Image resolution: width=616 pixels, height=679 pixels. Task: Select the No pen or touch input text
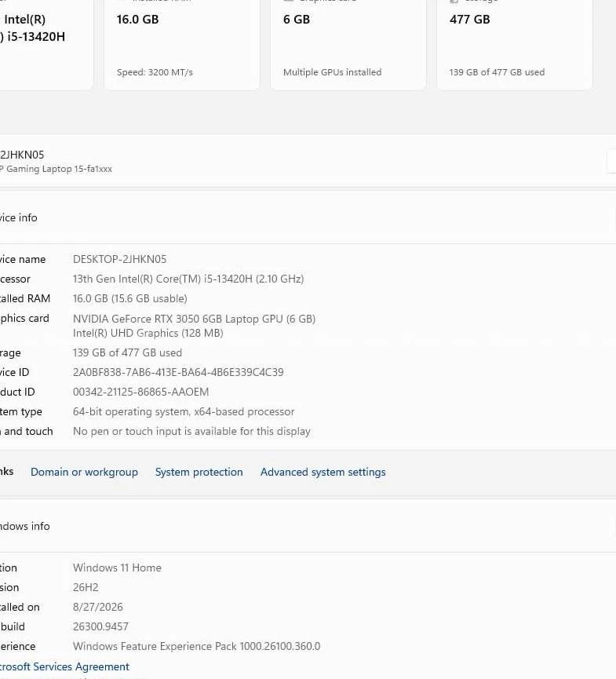pos(191,431)
